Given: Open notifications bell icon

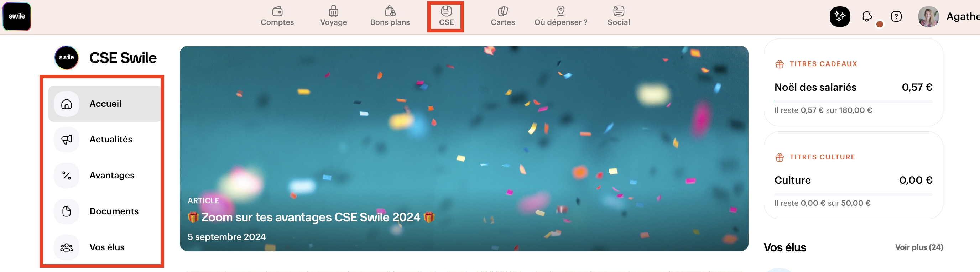Looking at the screenshot, I should pos(867,16).
